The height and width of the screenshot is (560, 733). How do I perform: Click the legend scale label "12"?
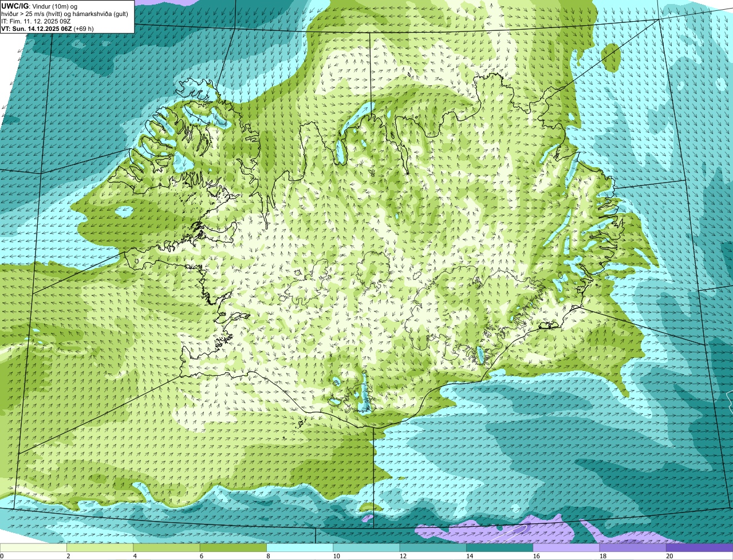click(x=403, y=556)
